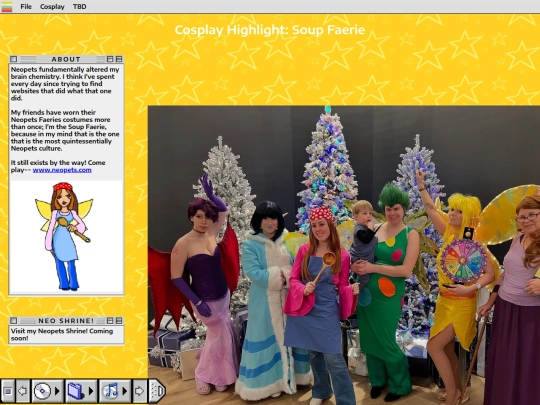Click the 'My friends have worn their' paragraph
Viewport: 540px width, 405px height.
65,131
